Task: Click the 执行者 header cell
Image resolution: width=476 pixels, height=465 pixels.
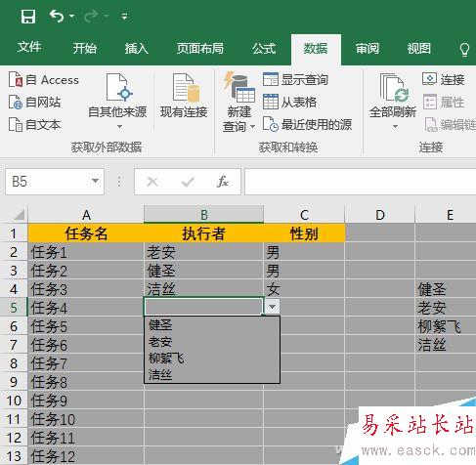Action: tap(203, 233)
